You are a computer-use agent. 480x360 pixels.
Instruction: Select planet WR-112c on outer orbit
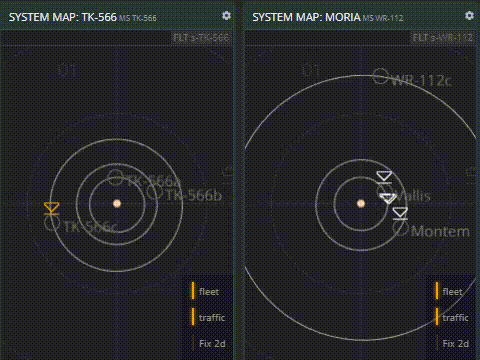click(380, 76)
